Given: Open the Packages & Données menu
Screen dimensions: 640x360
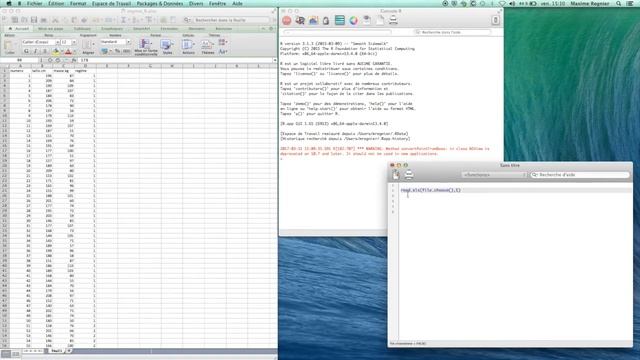Looking at the screenshot, I should (160, 3).
